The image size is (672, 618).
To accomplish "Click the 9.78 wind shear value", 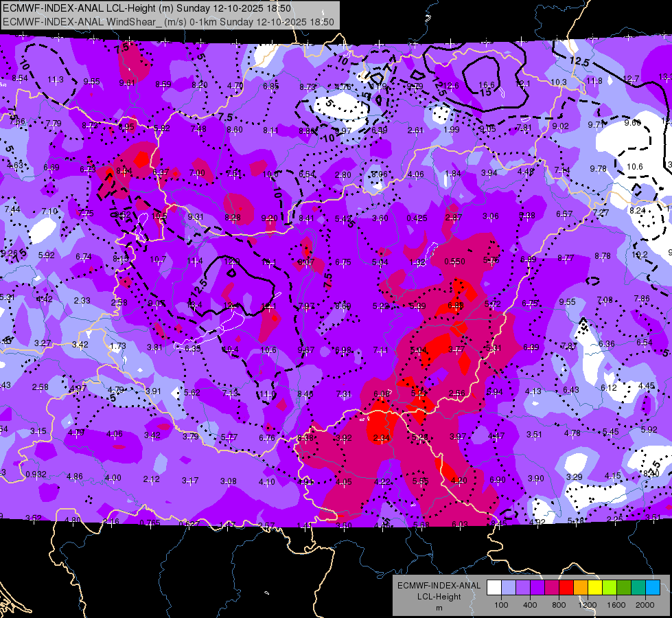I will pos(598,168).
